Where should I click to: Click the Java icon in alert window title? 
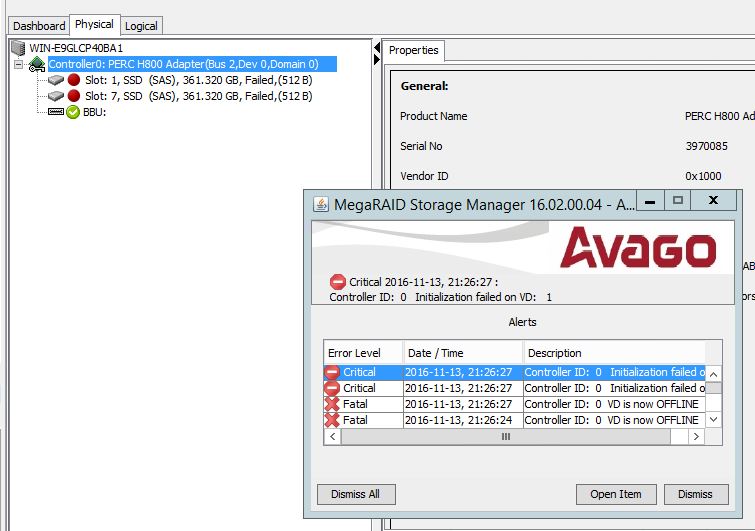(321, 204)
